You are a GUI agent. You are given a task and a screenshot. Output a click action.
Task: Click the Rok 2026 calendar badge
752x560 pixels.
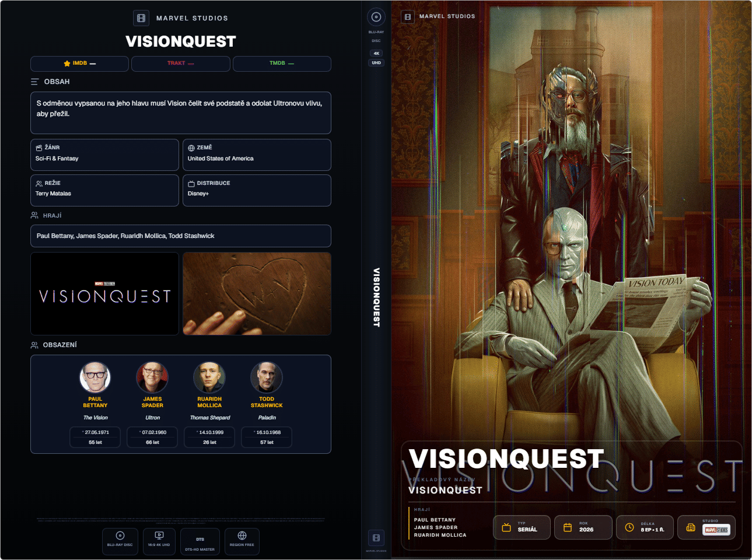pyautogui.click(x=583, y=527)
